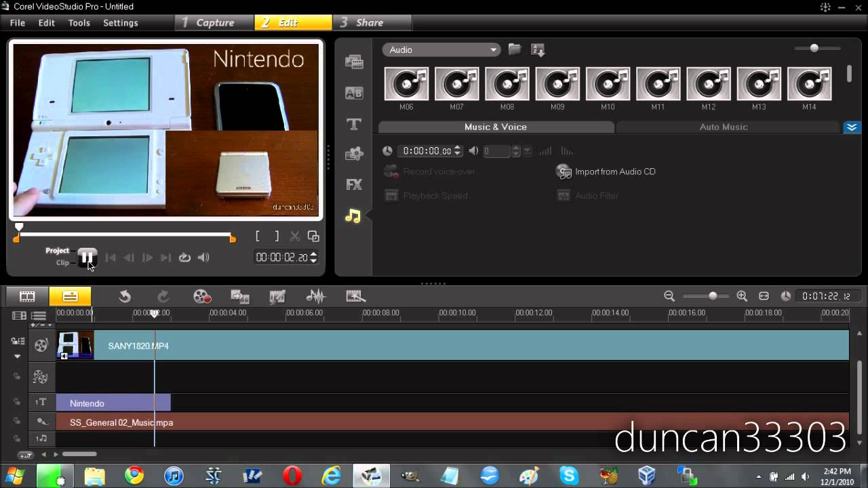This screenshot has height=488, width=868.
Task: Open the File menu
Action: pos(18,23)
